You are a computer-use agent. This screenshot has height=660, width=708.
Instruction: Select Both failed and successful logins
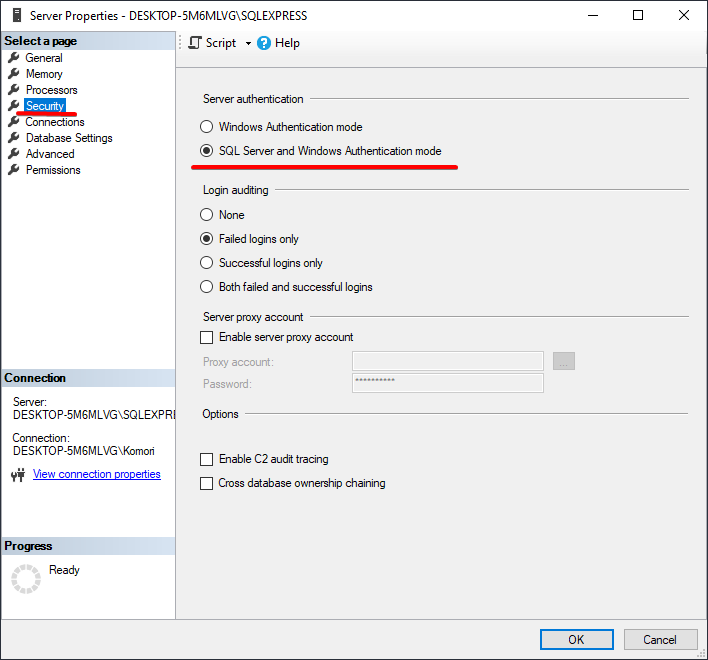click(x=207, y=287)
